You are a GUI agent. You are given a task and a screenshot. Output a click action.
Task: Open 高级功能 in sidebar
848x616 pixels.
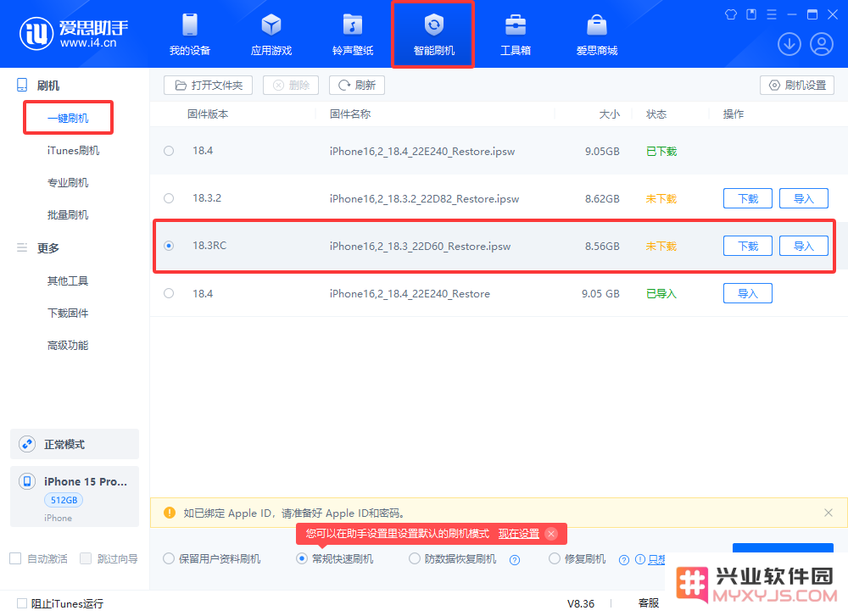pos(68,346)
